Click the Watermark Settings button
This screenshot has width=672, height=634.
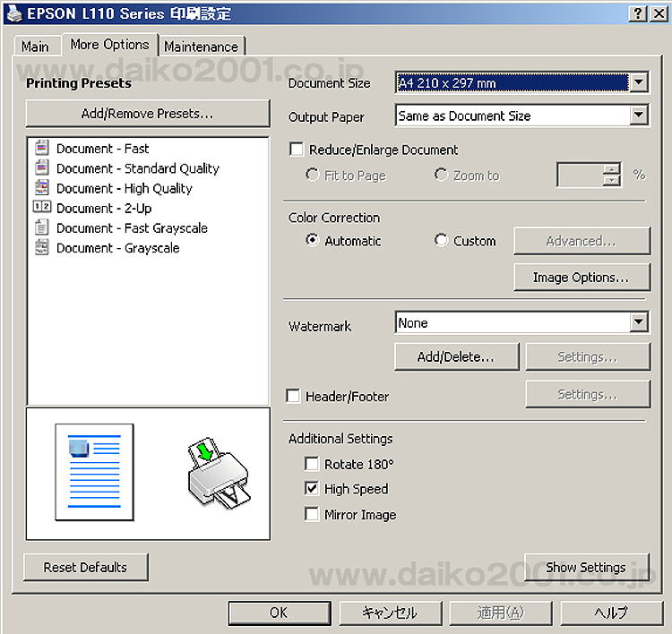point(587,356)
